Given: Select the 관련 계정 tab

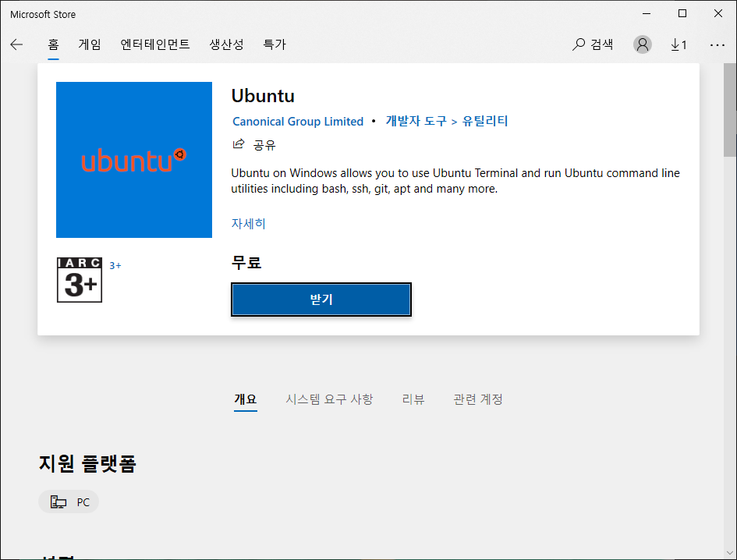Looking at the screenshot, I should point(478,399).
